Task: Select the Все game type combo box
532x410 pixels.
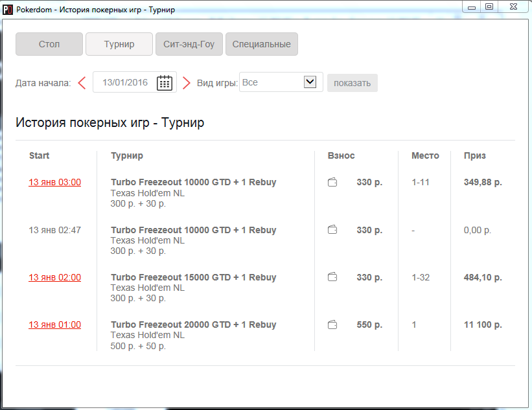Action: pos(281,82)
